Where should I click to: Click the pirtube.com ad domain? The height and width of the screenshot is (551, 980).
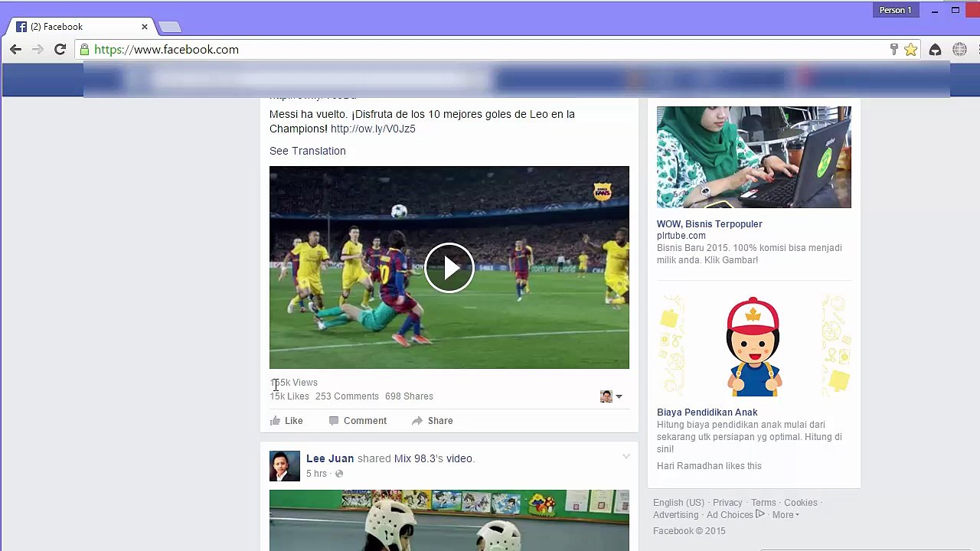[681, 236]
